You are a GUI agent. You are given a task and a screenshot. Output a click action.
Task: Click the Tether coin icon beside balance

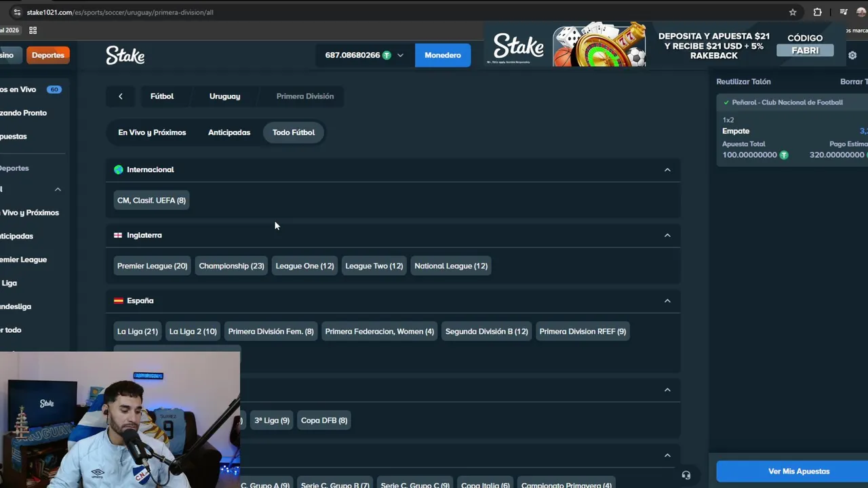coord(387,55)
